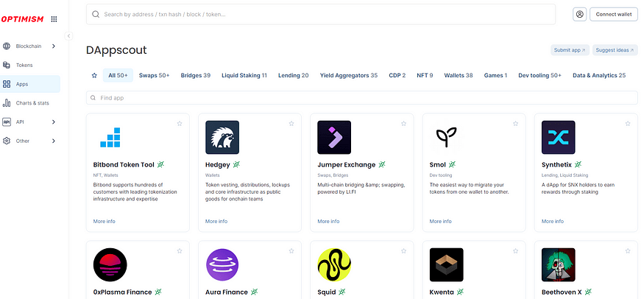Open More info for Hedgey
Screen dimensions: 644x299
pos(216,222)
